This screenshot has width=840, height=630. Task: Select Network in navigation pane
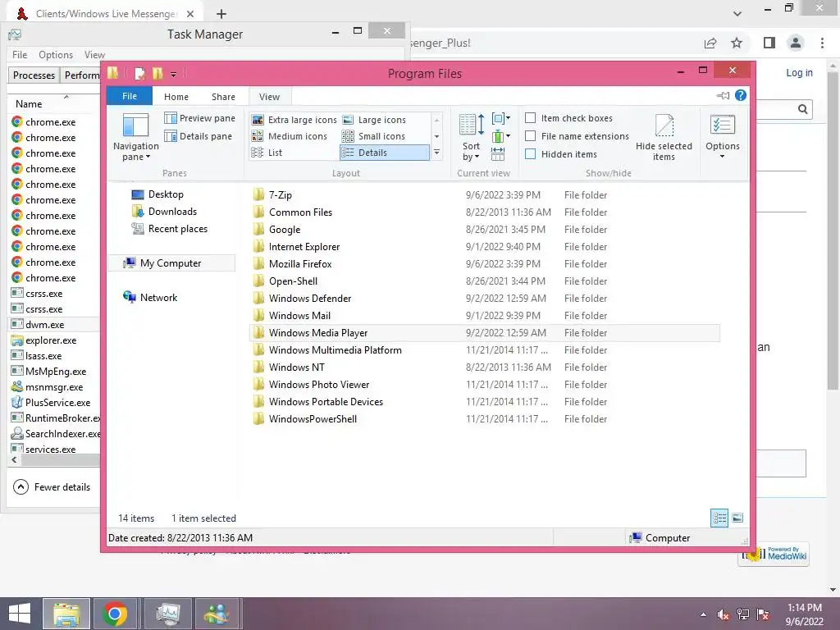pos(151,297)
